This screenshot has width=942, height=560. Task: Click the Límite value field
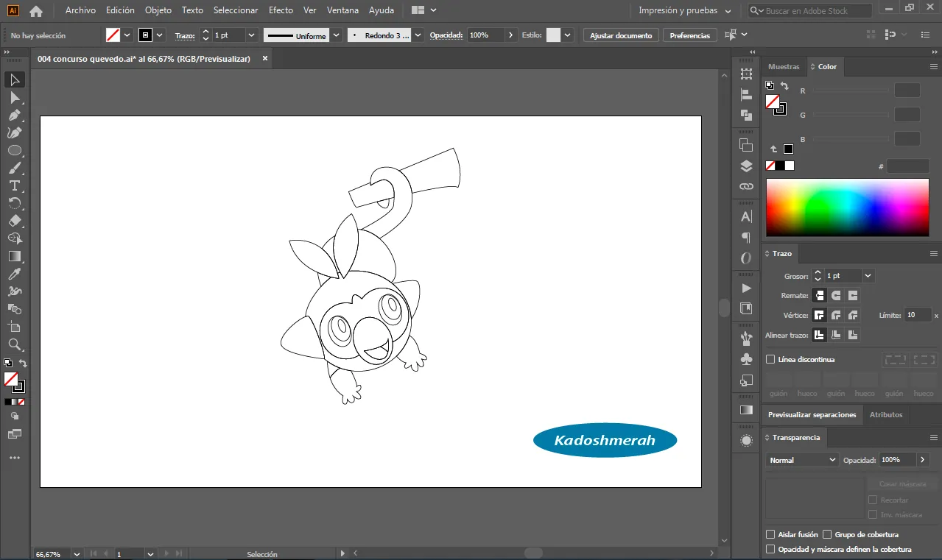[x=918, y=315]
